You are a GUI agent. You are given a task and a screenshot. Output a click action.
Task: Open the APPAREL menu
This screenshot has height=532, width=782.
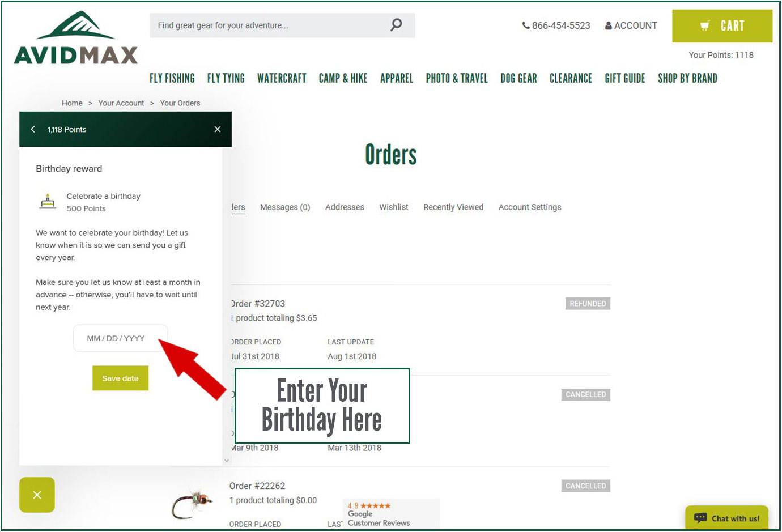pyautogui.click(x=397, y=78)
